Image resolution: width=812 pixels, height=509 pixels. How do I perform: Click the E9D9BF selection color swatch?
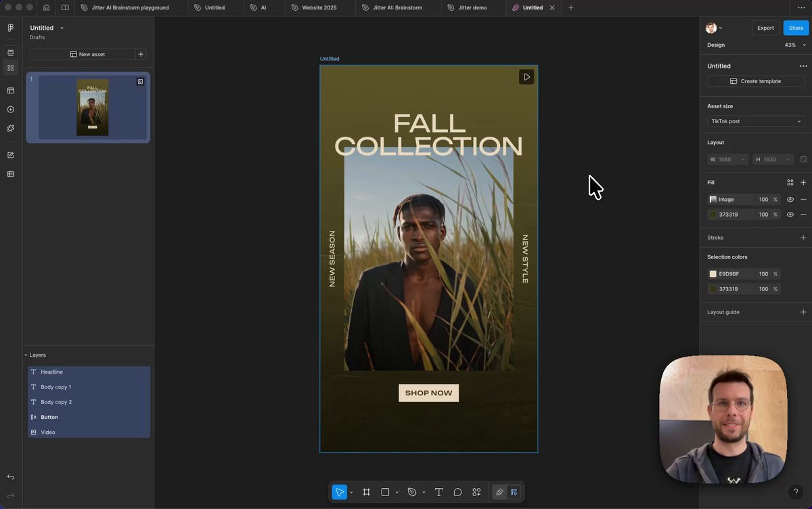click(713, 274)
